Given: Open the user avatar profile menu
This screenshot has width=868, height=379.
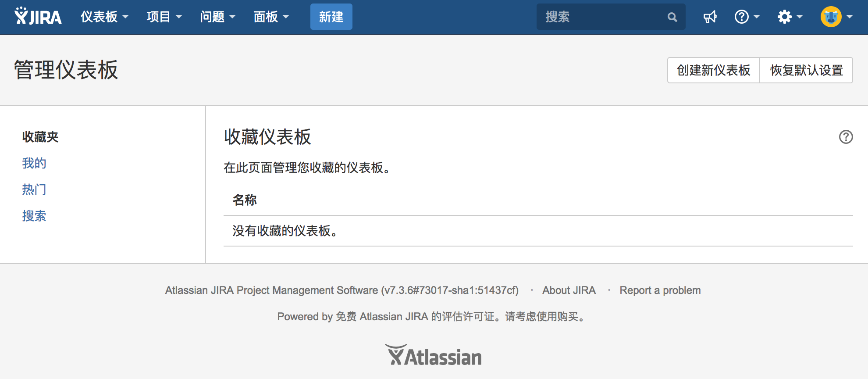Looking at the screenshot, I should [836, 17].
